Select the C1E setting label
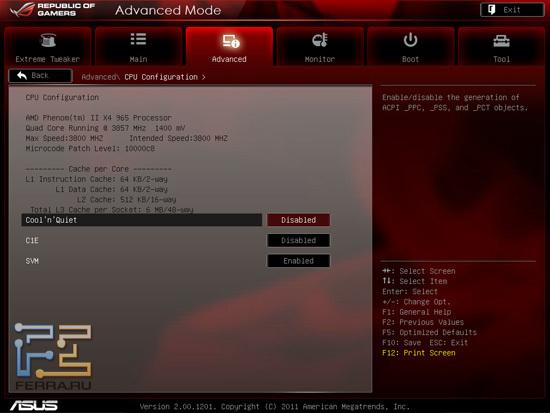The height and width of the screenshot is (413, 550). click(x=32, y=240)
